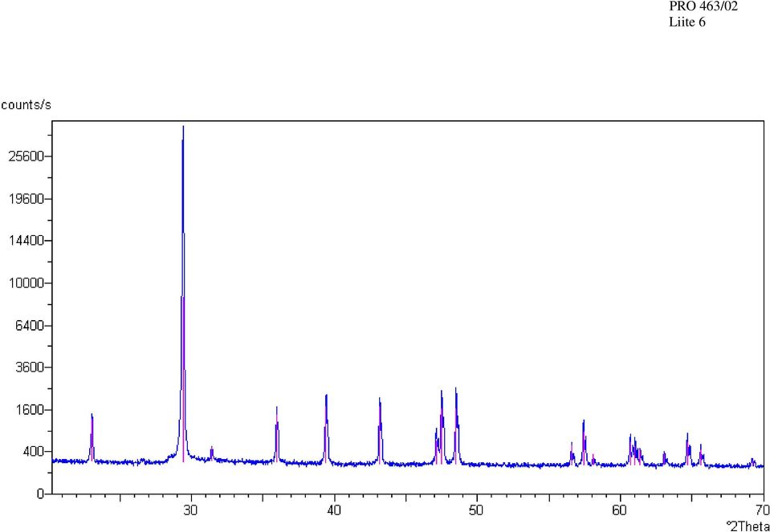
Task: Click the diffraction peak near 47.5°
Action: point(442,427)
